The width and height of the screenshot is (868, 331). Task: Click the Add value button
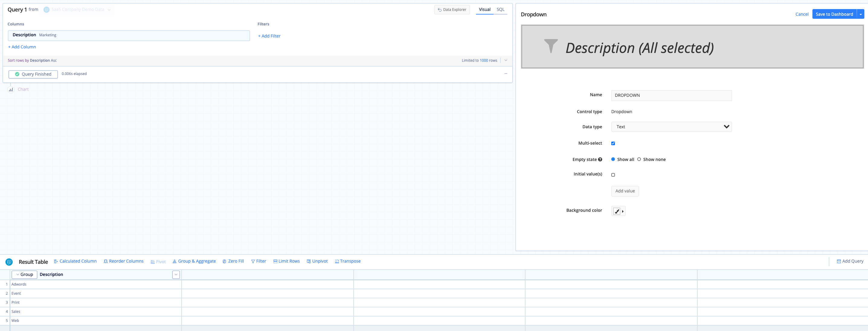(625, 191)
